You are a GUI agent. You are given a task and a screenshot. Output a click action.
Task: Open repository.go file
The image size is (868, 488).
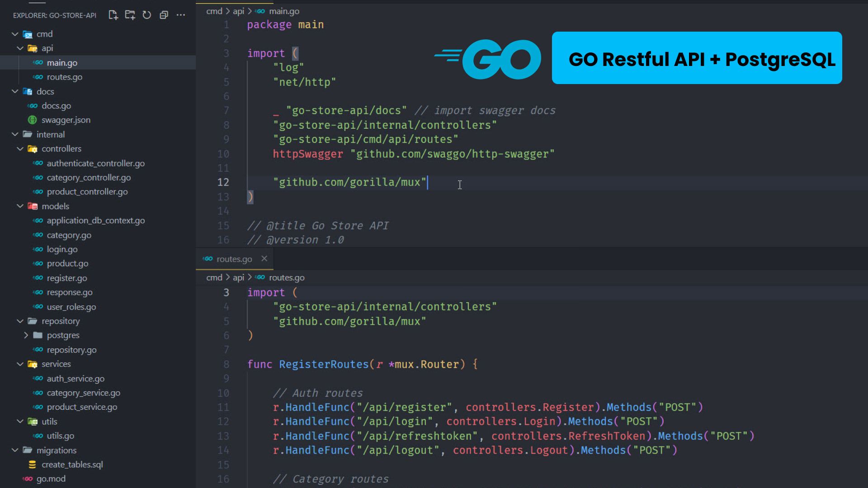(71, 350)
